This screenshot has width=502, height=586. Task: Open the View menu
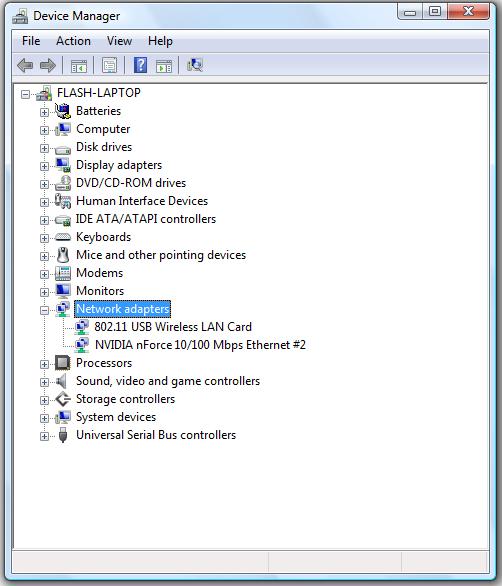pos(119,41)
